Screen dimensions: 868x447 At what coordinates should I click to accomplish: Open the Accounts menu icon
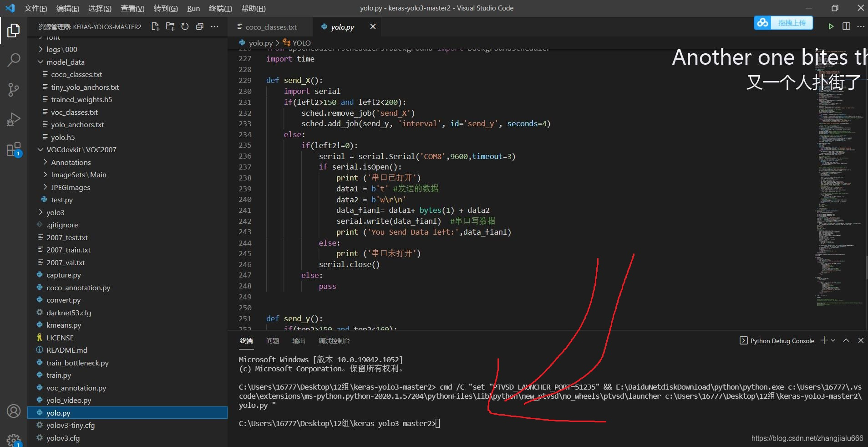14,411
